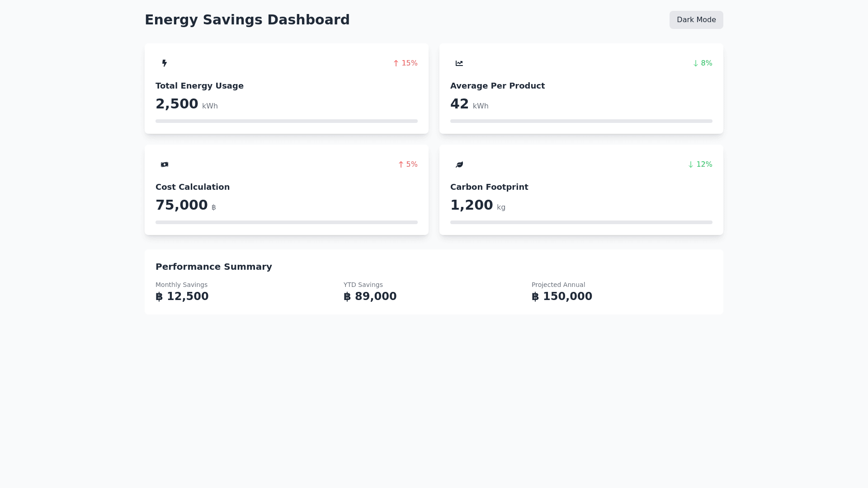
Task: Click the money bill Cost Calculation icon
Action: click(165, 164)
